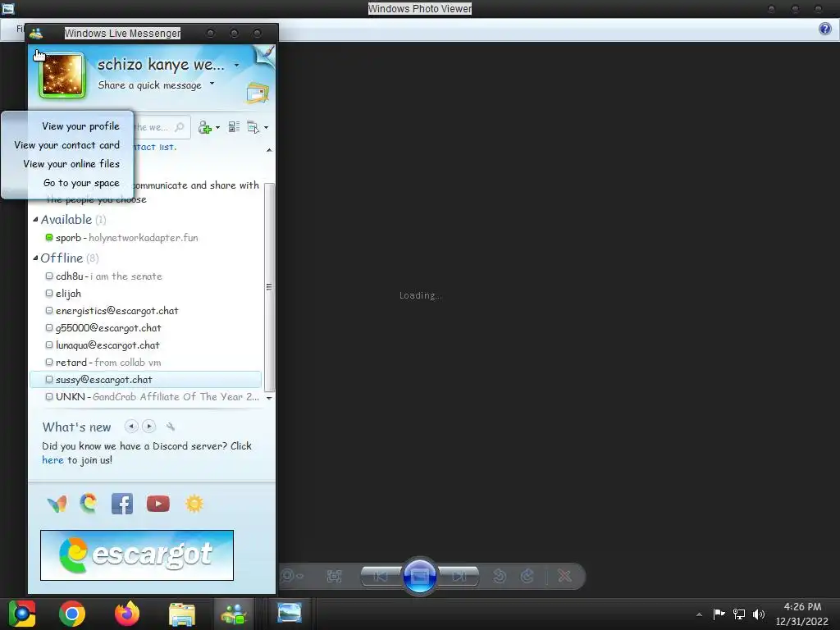Open File Explorer from the taskbar

click(182, 614)
